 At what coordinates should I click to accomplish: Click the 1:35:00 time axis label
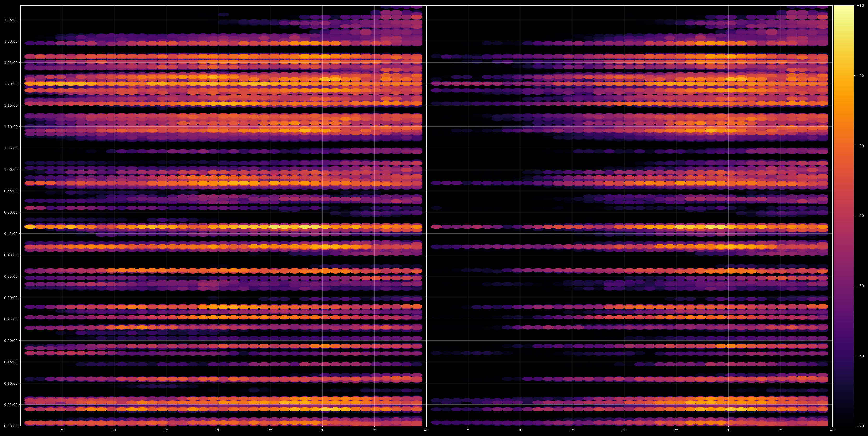[x=11, y=20]
